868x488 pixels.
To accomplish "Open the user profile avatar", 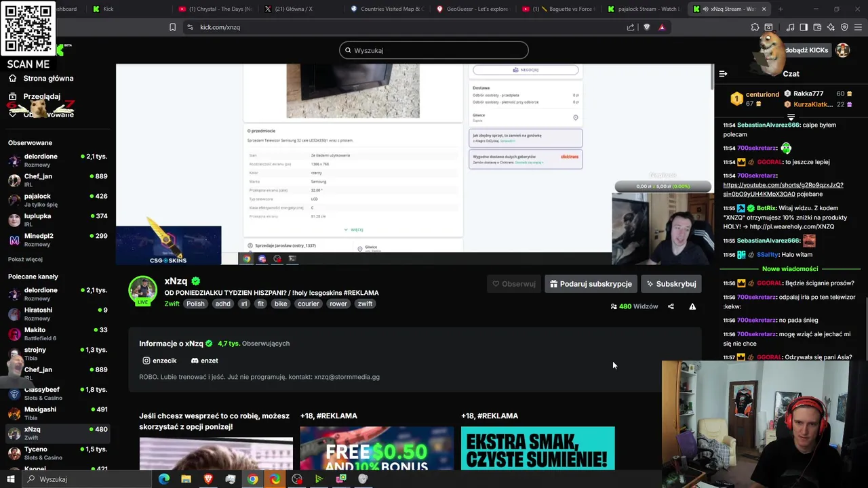I will [842, 50].
